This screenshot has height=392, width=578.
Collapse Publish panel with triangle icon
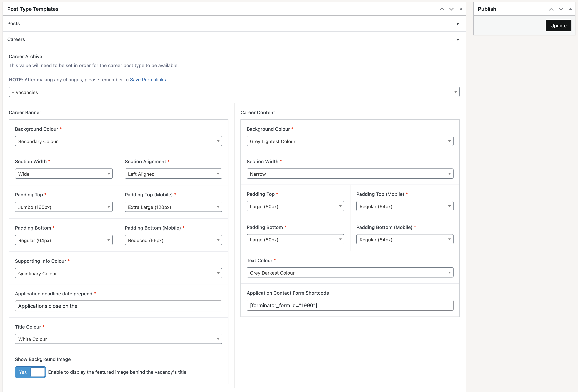tap(570, 9)
